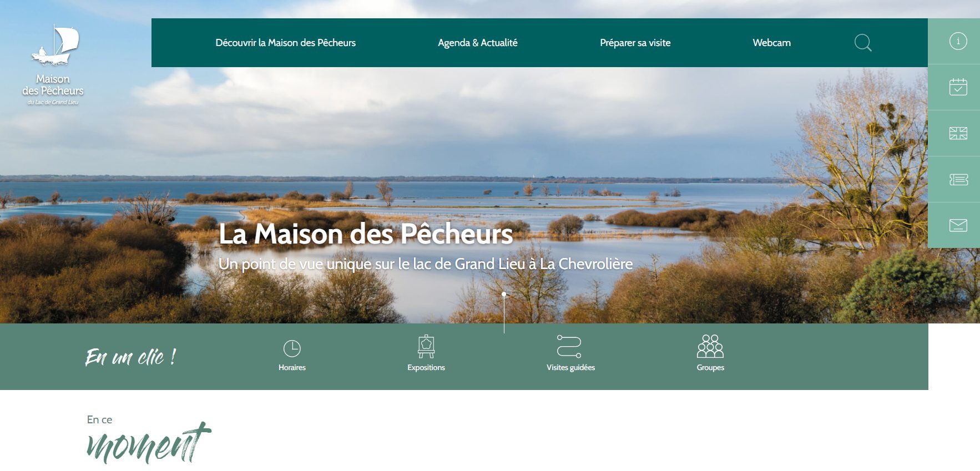Open the Expositions easel icon

click(426, 346)
